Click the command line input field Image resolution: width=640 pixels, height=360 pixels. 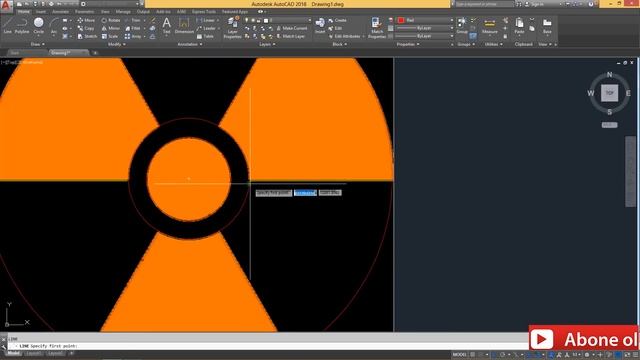click(267, 346)
